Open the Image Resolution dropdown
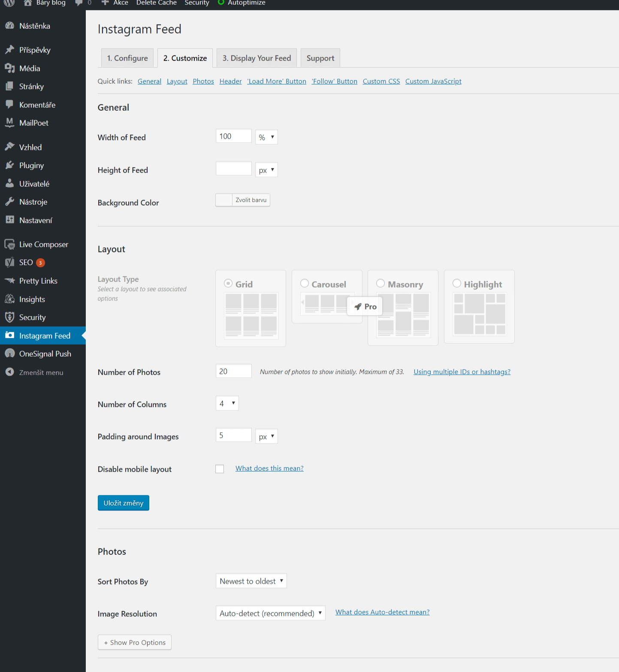 pos(270,613)
